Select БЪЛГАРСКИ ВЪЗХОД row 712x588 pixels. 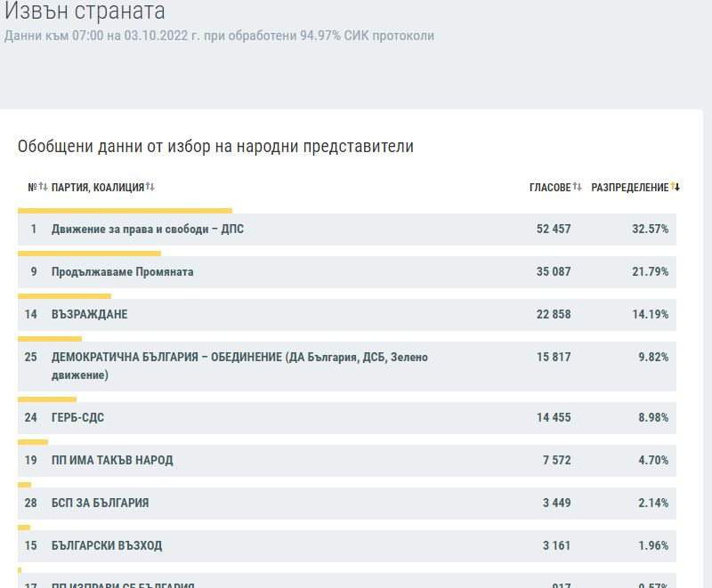pos(347,546)
